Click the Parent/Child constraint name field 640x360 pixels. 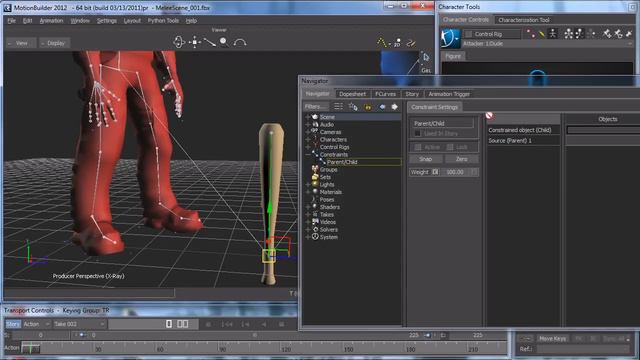coord(443,123)
